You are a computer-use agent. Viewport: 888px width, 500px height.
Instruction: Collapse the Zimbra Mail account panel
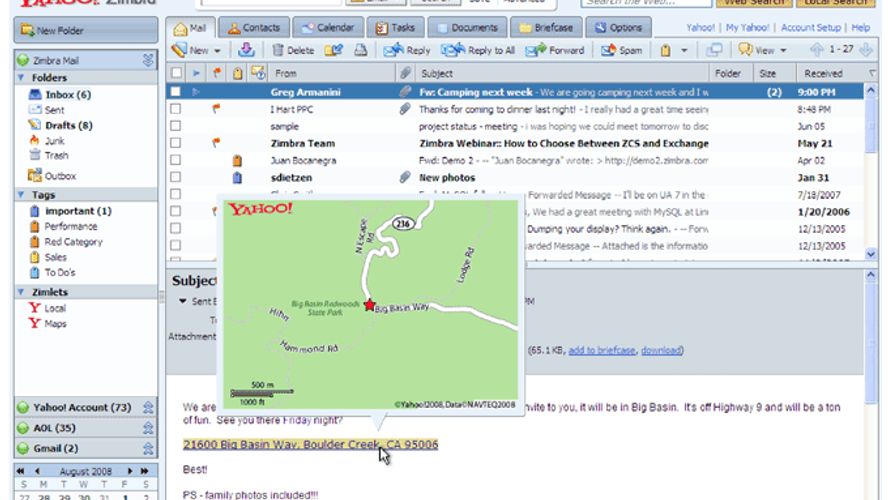148,60
